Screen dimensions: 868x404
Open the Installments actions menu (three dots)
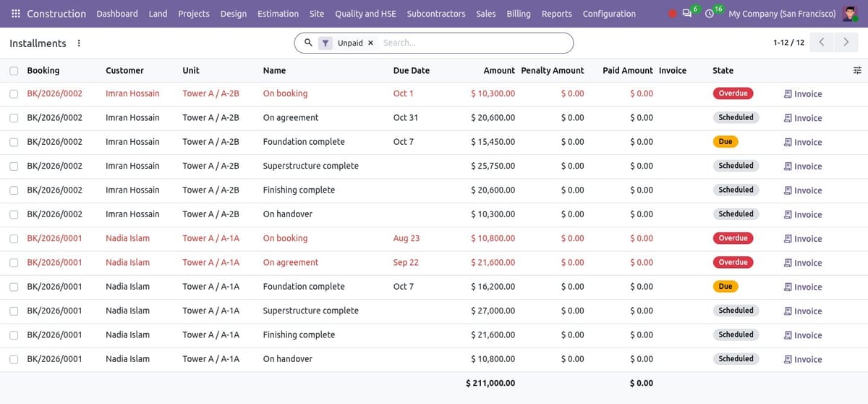click(79, 43)
